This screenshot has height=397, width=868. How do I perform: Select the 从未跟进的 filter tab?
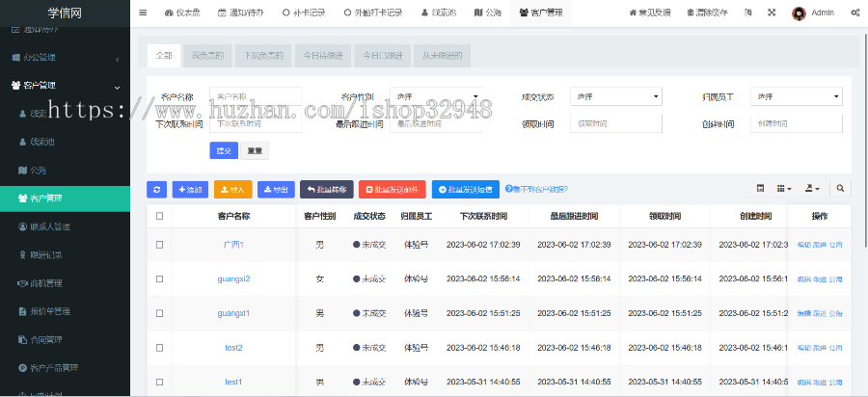pos(443,56)
